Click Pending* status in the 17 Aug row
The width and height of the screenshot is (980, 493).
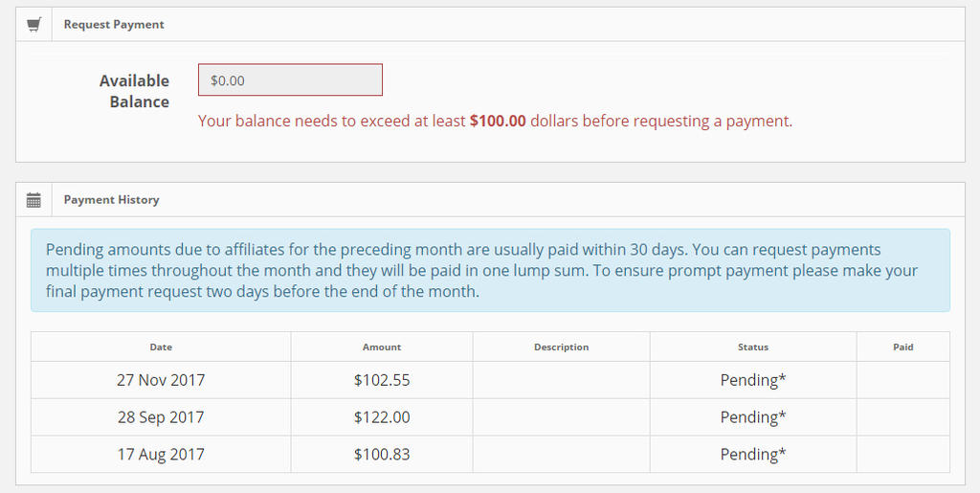(753, 455)
